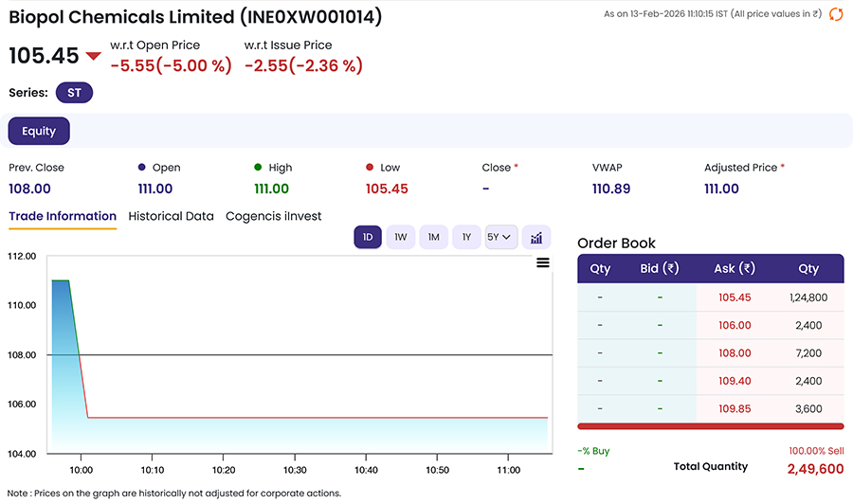The height and width of the screenshot is (504, 853).
Task: Open the Cogencis iInvest tab
Action: point(273,216)
